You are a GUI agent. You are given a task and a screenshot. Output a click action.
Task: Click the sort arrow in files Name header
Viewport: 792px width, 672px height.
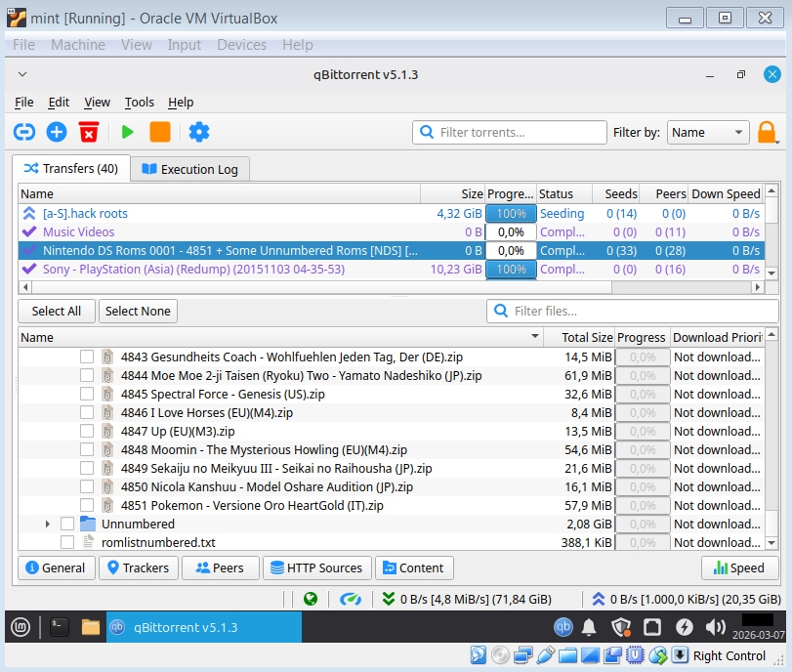point(535,337)
